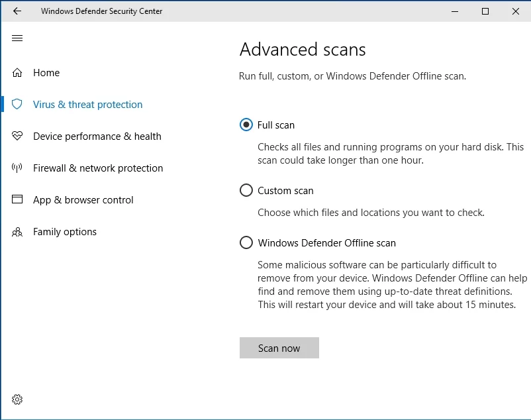Screen dimensions: 531x420
Task: Click the Home house icon
Action: [x=17, y=73]
